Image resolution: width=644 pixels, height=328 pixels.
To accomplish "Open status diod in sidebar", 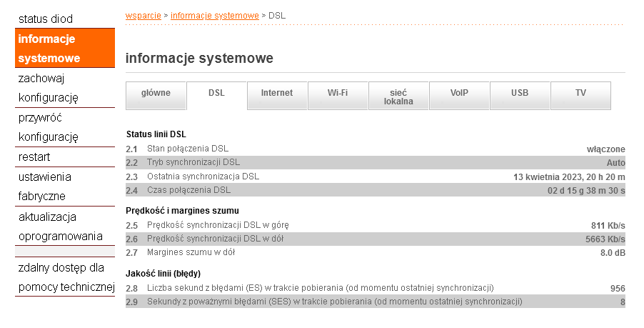I will click(46, 19).
